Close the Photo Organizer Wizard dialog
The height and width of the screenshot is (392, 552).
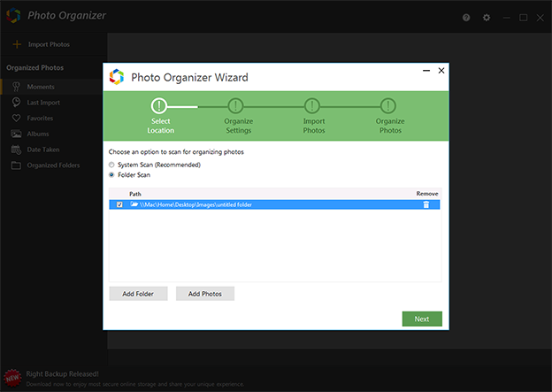coord(441,71)
